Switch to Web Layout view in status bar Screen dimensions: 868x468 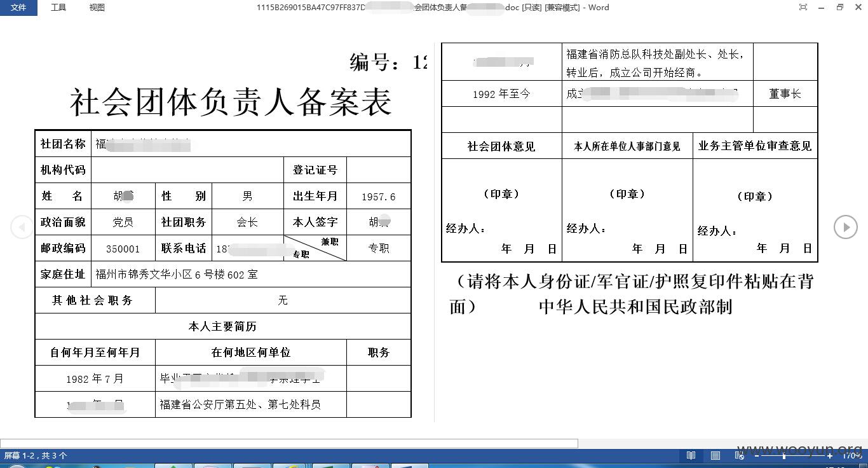click(x=740, y=455)
